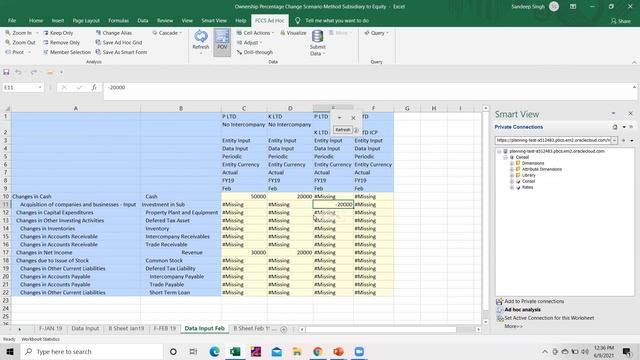Open Smart View panel options dropdown arrow
Viewport: 640px width, 360px height.
coord(613,113)
